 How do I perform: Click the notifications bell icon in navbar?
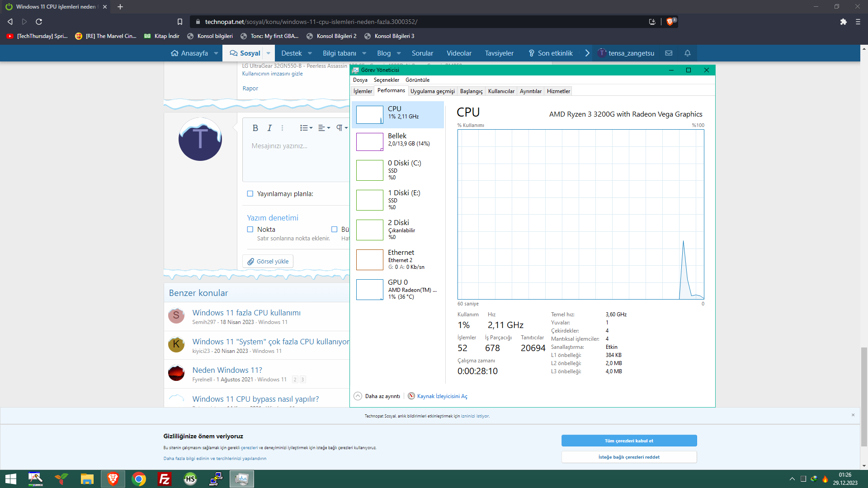point(687,53)
